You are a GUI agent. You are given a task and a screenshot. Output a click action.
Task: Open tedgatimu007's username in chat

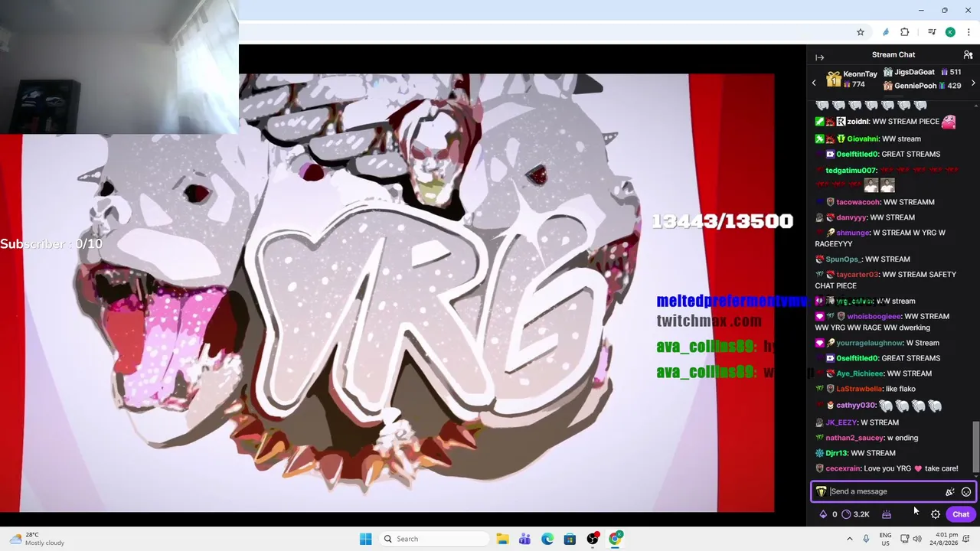pos(851,171)
